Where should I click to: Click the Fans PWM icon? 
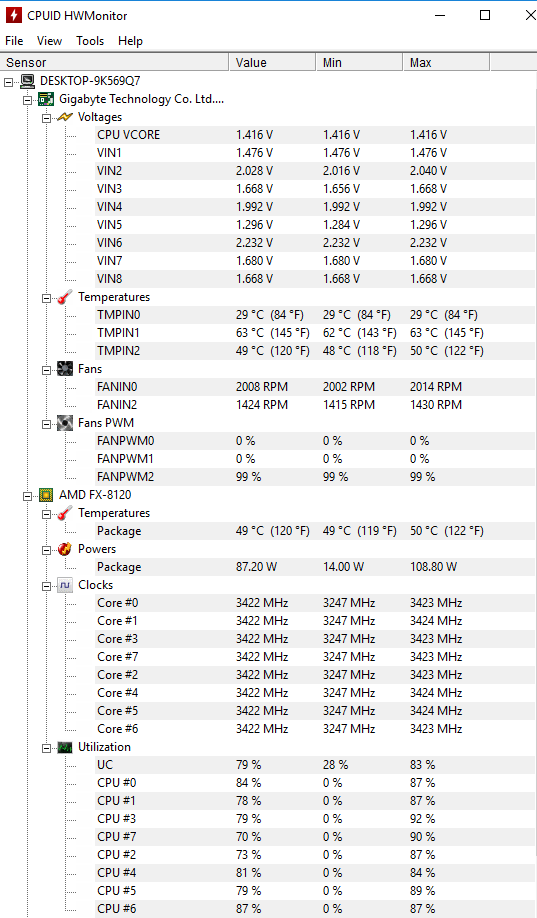click(64, 423)
